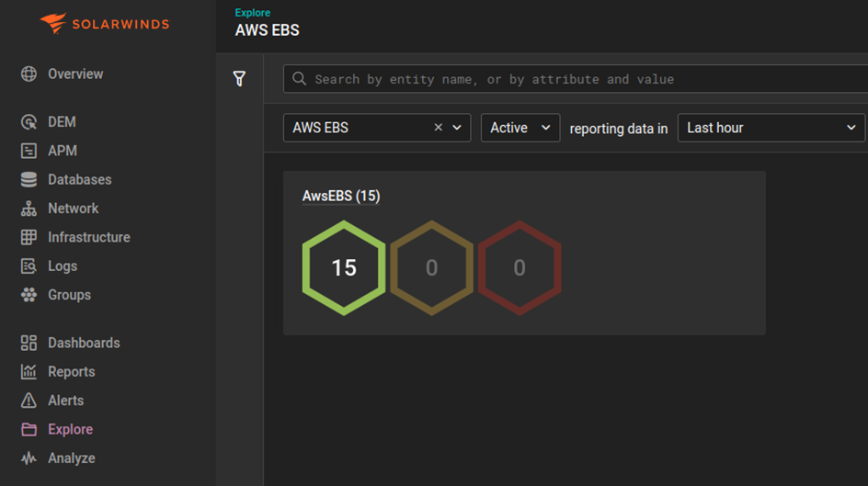This screenshot has height=486, width=868.
Task: Open the Last hour time range dropdown
Action: [x=771, y=128]
